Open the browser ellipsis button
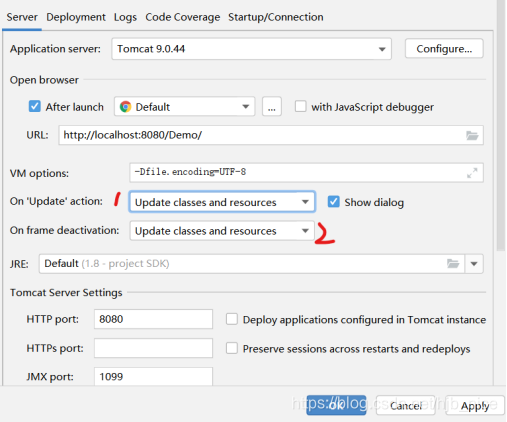The image size is (507, 422). (x=272, y=107)
